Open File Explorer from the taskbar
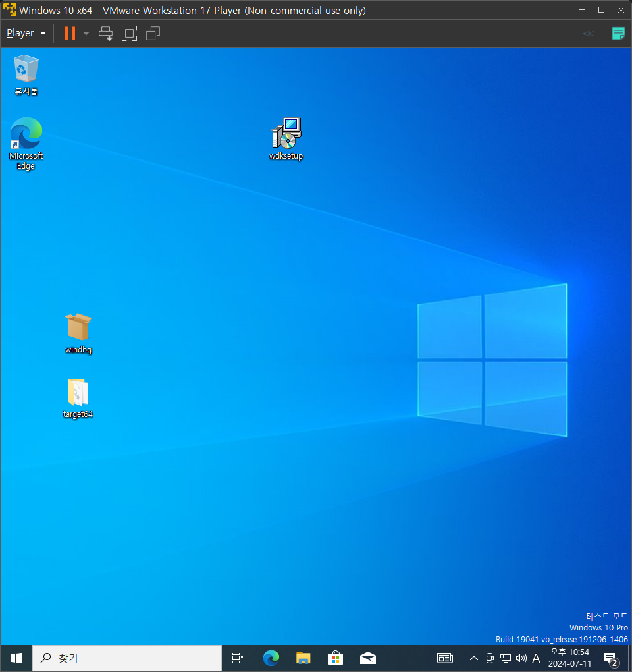The width and height of the screenshot is (632, 672). pyautogui.click(x=303, y=658)
